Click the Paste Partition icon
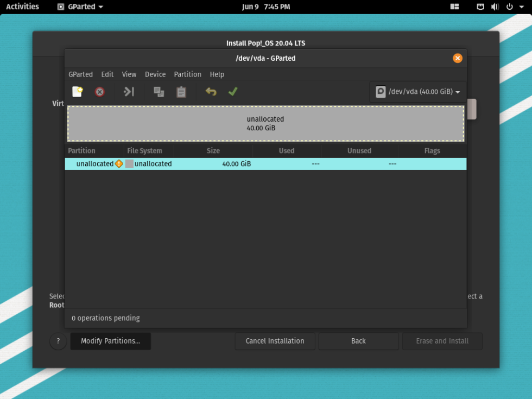 tap(181, 92)
